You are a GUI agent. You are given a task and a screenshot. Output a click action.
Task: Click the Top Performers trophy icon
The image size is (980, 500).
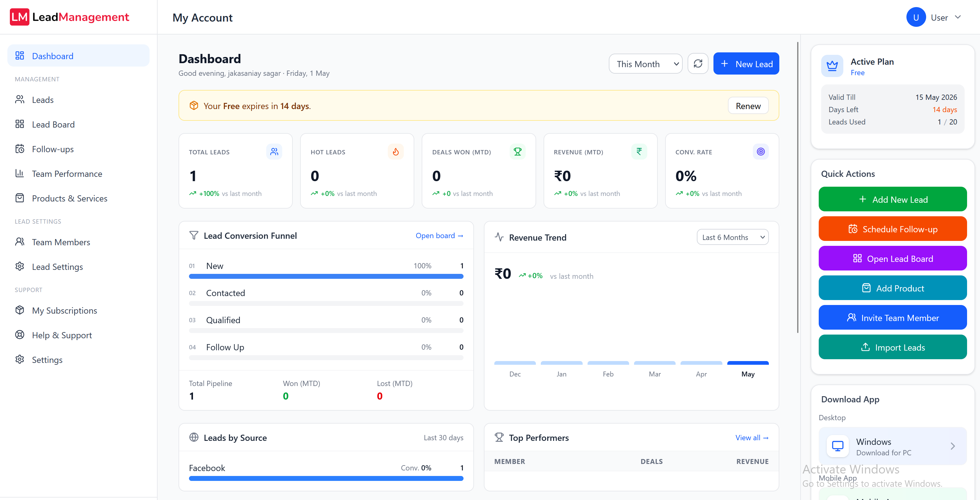tap(499, 437)
